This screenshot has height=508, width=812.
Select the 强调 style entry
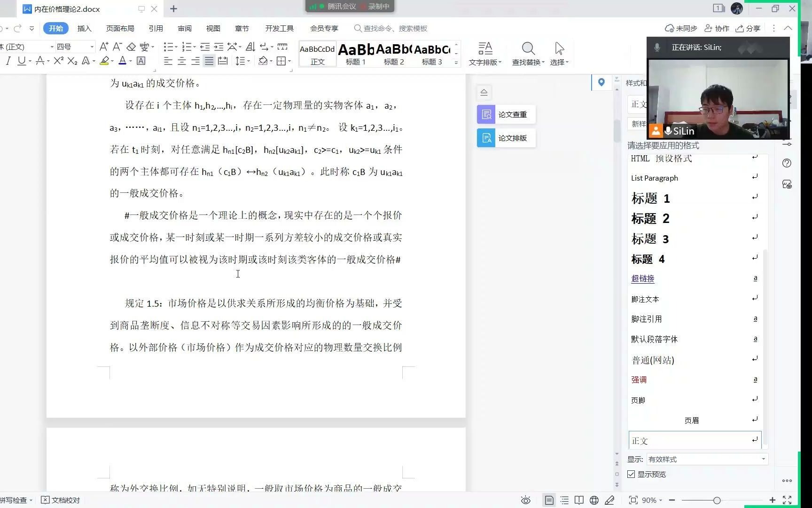coord(694,380)
